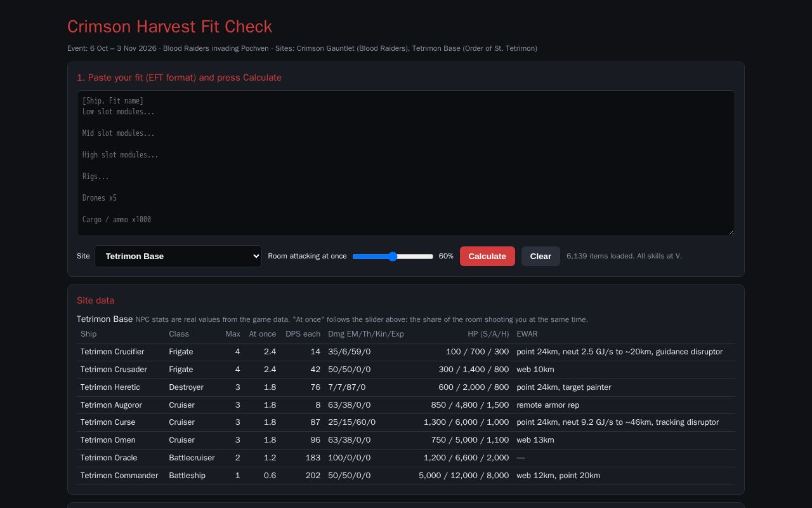Click the 'web 13km' EWAR cell
This screenshot has height=508, width=812.
535,440
